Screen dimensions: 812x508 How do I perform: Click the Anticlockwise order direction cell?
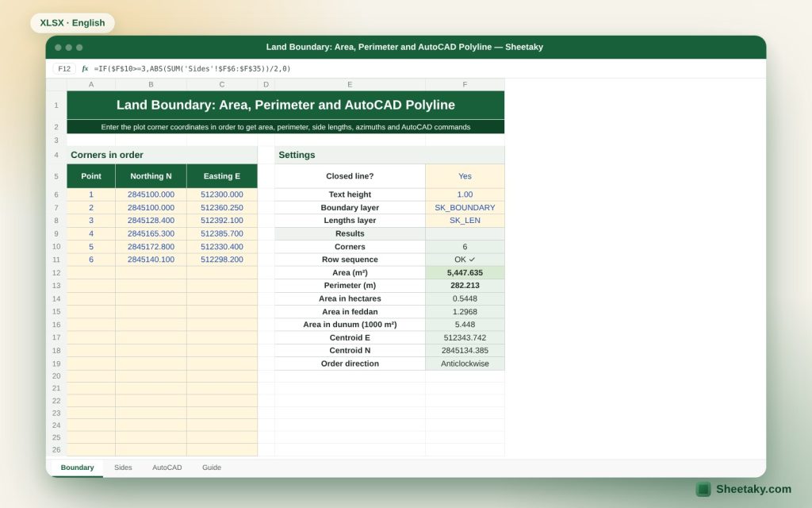pos(465,364)
